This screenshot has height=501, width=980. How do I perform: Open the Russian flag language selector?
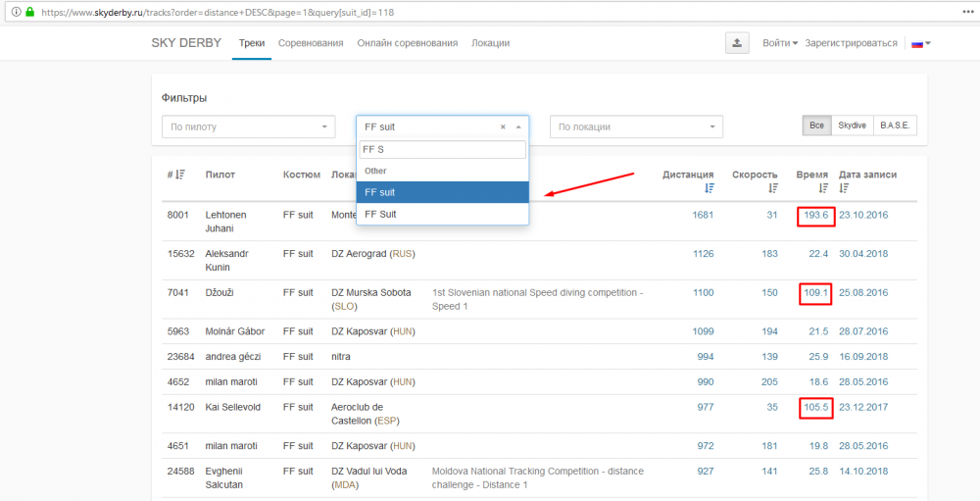[x=920, y=44]
